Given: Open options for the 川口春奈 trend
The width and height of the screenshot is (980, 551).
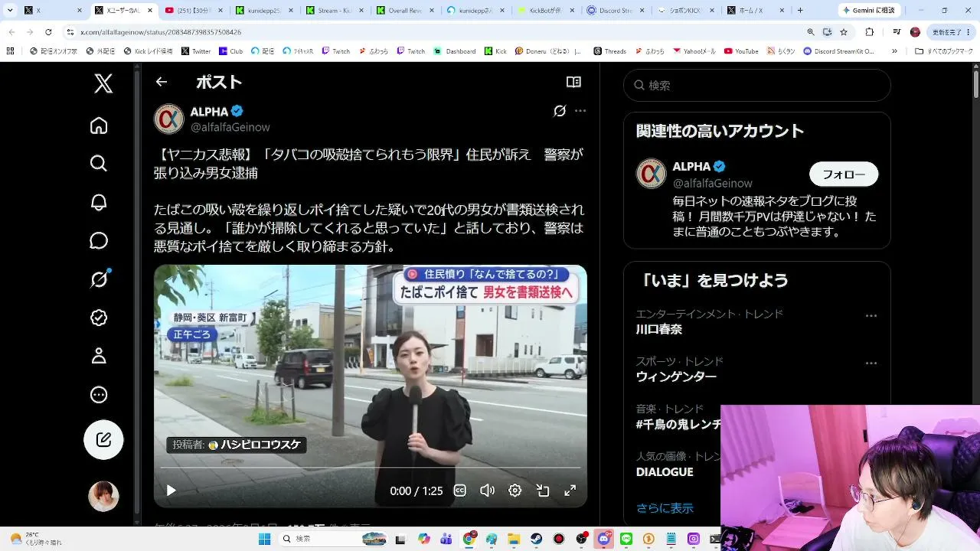Looking at the screenshot, I should pos(871,316).
